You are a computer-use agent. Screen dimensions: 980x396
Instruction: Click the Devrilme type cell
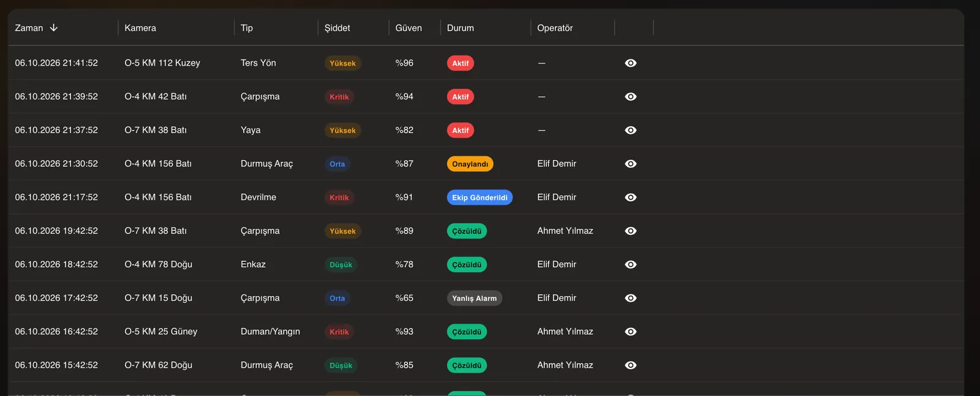click(258, 197)
